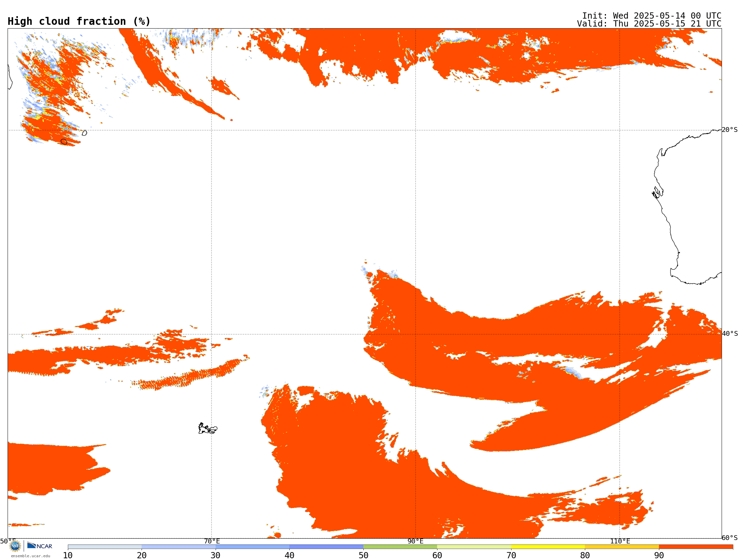The image size is (744, 560).
Task: Click the 90°E longitude label
Action: (415, 541)
